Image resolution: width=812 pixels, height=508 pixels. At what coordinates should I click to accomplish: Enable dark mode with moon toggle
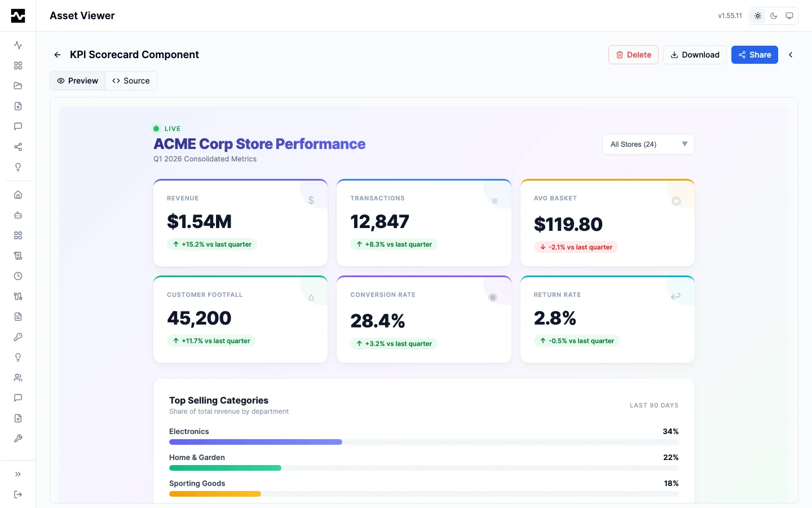click(774, 16)
